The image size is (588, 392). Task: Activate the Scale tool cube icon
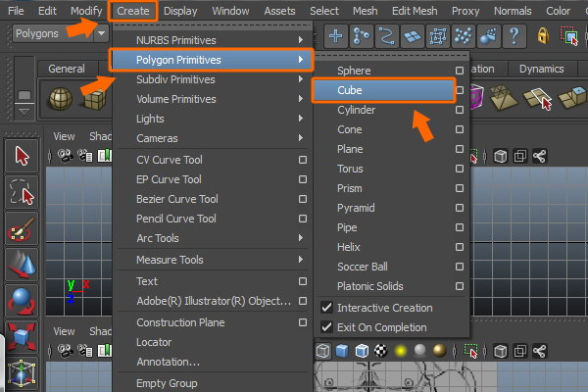22,337
